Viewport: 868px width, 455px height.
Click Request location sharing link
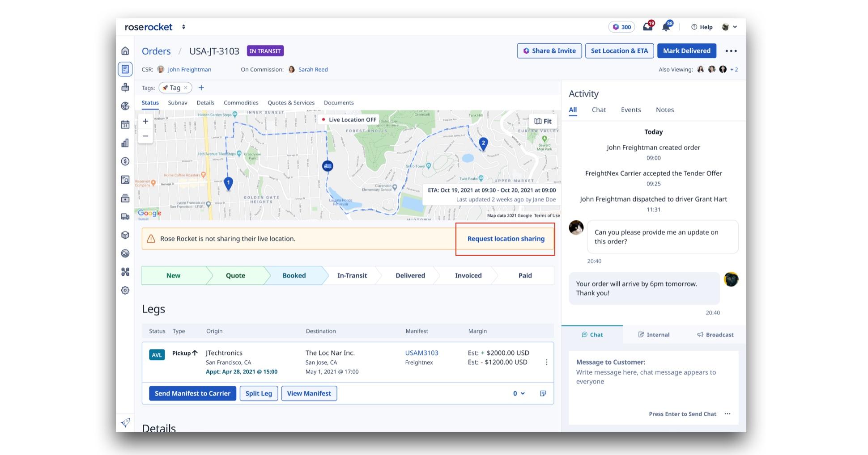506,239
